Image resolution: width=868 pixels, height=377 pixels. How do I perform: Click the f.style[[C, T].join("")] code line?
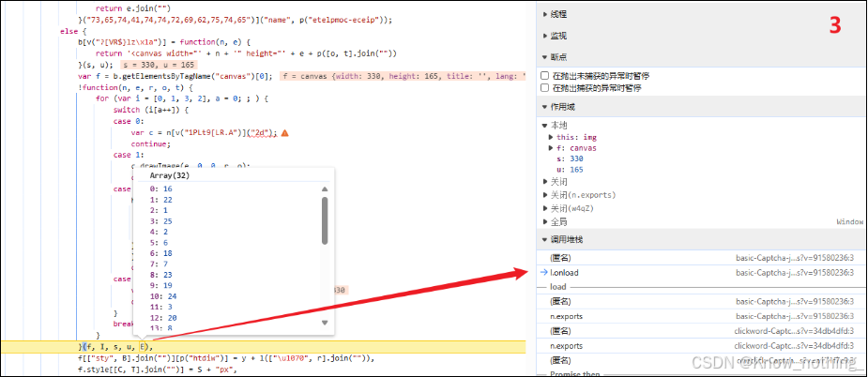point(158,369)
